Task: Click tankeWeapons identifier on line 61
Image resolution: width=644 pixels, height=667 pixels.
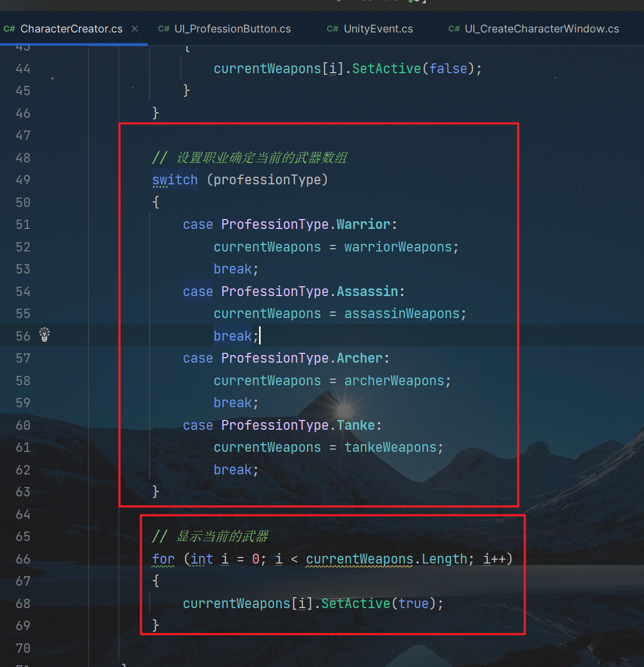Action: [390, 447]
